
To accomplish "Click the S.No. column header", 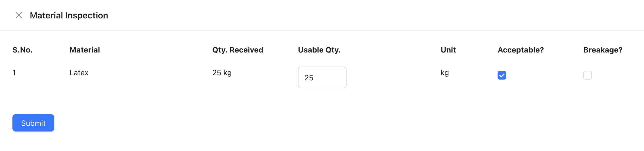I will pyautogui.click(x=22, y=50).
